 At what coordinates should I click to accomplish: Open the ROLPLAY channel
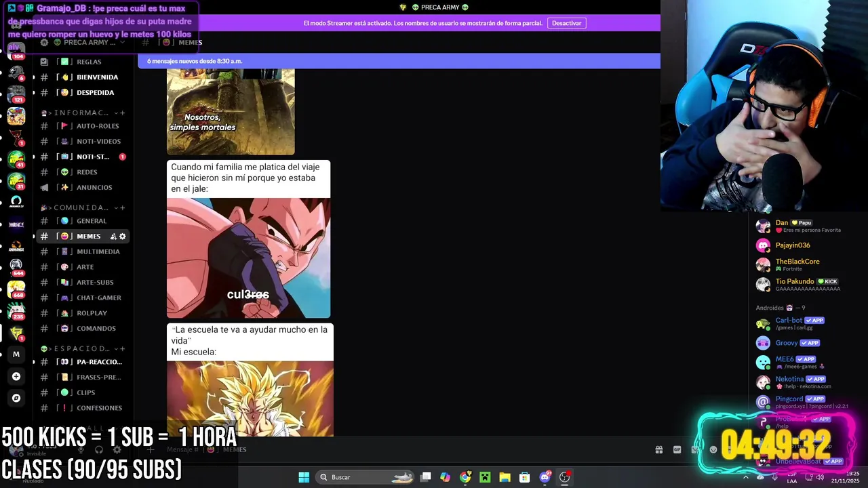point(83,313)
